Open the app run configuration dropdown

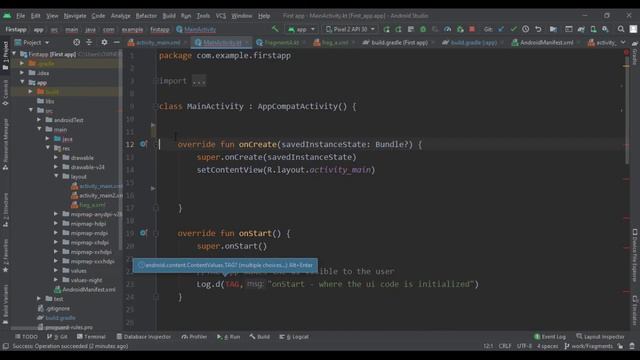point(301,29)
